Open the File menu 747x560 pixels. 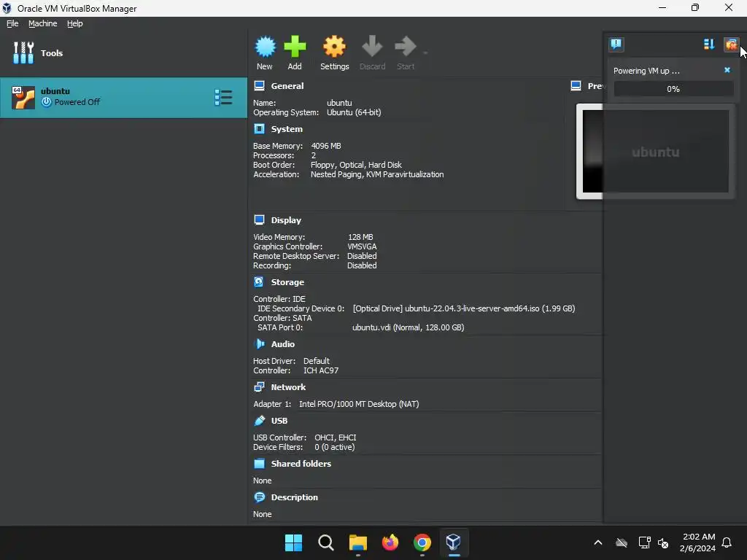[x=12, y=23]
